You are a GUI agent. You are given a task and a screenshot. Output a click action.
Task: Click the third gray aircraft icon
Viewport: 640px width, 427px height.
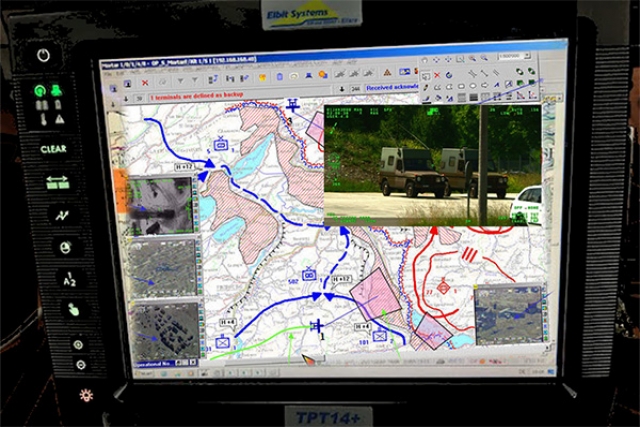point(369,73)
